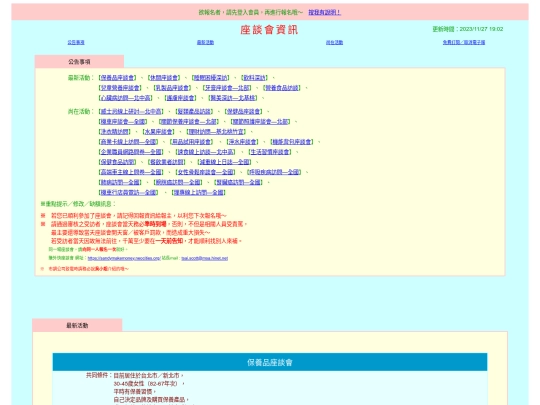Jump to 最新活動 via the top navigation link
This screenshot has height=405, width=540.
pyautogui.click(x=205, y=42)
